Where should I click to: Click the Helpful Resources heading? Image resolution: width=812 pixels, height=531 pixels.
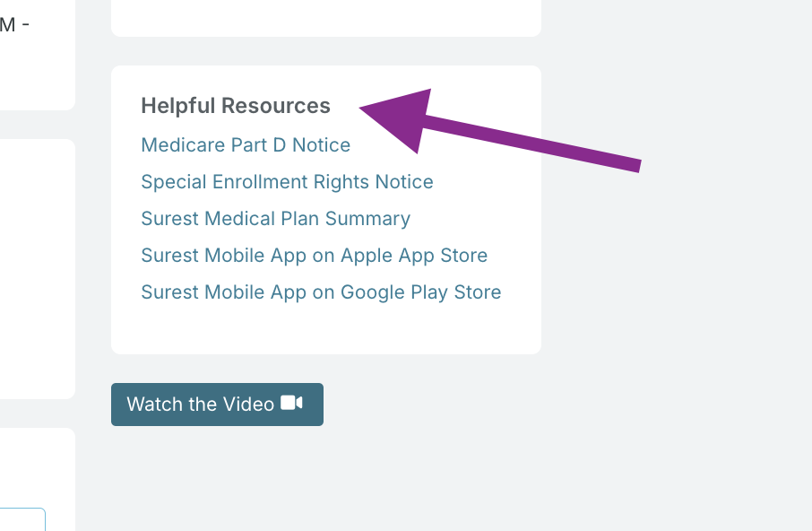pyautogui.click(x=236, y=106)
